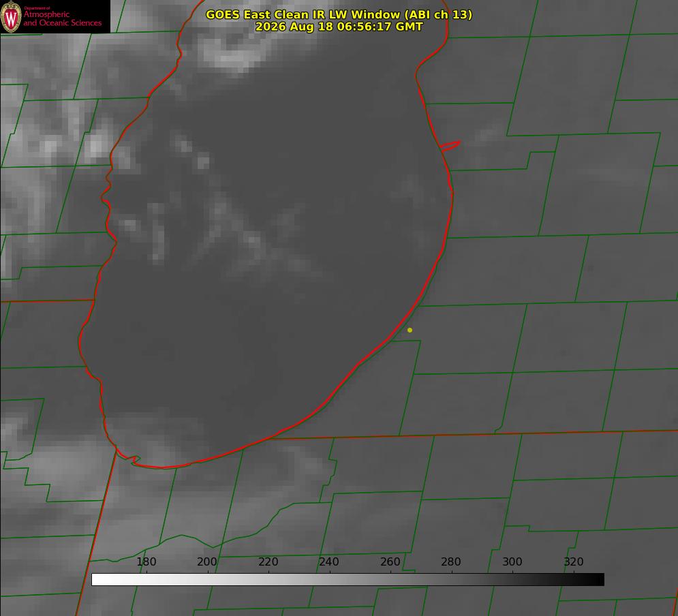
Task: Click the 200 colorbar tick label
Action: (x=207, y=561)
